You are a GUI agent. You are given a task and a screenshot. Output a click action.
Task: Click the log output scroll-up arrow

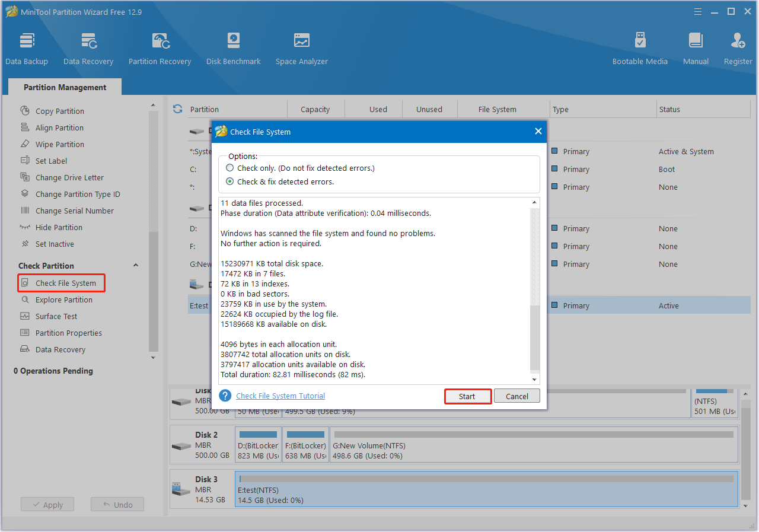pos(534,202)
